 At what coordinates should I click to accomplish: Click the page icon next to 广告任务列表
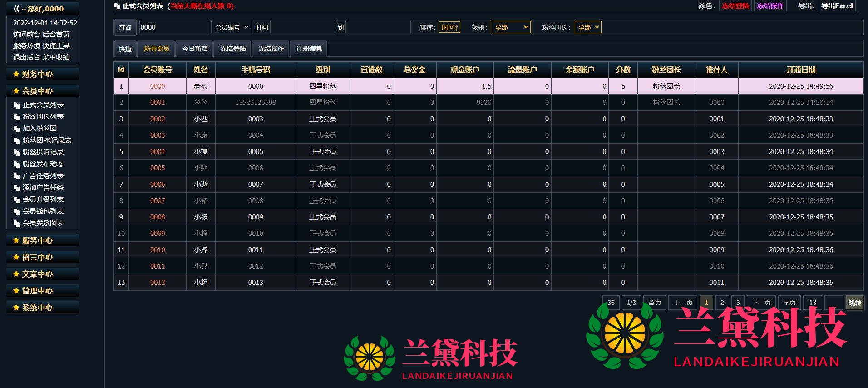point(17,176)
